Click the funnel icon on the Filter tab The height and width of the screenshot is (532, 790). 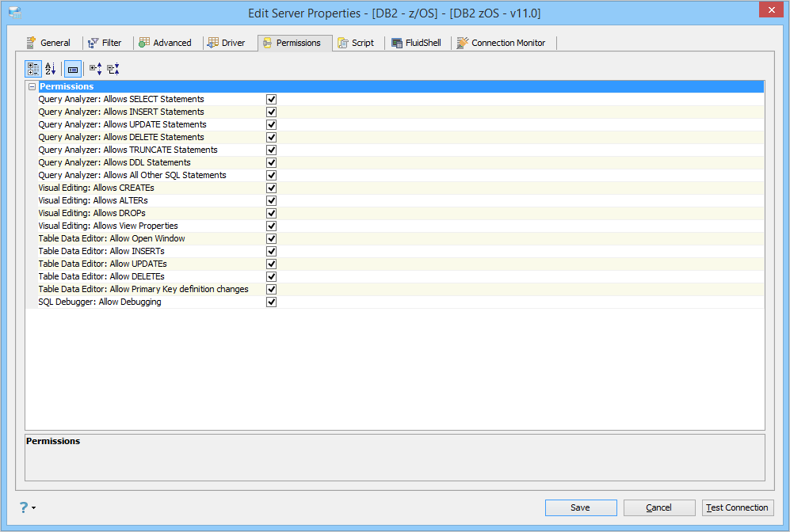(x=94, y=43)
